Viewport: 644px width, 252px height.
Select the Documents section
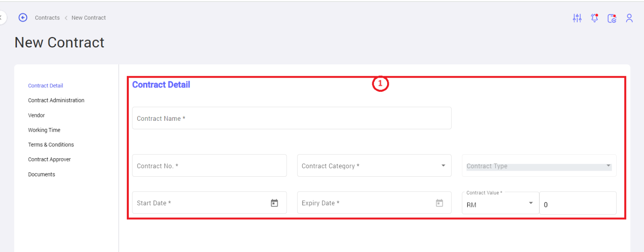pyautogui.click(x=41, y=174)
